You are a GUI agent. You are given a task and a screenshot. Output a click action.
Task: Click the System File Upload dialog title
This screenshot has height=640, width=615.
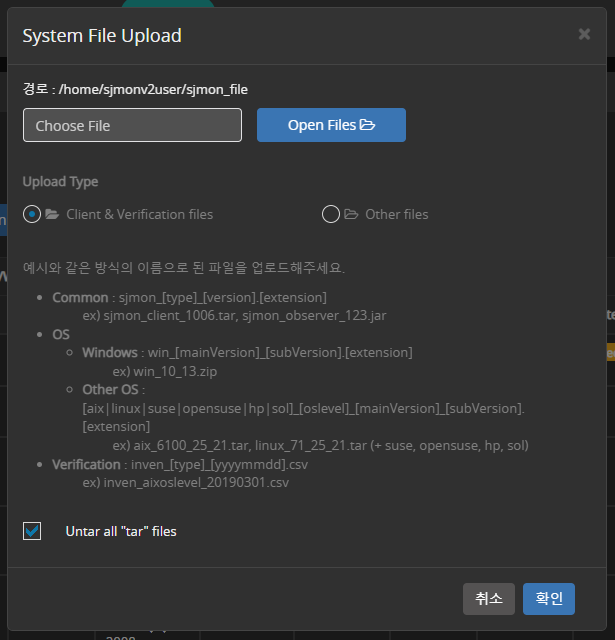tap(102, 36)
